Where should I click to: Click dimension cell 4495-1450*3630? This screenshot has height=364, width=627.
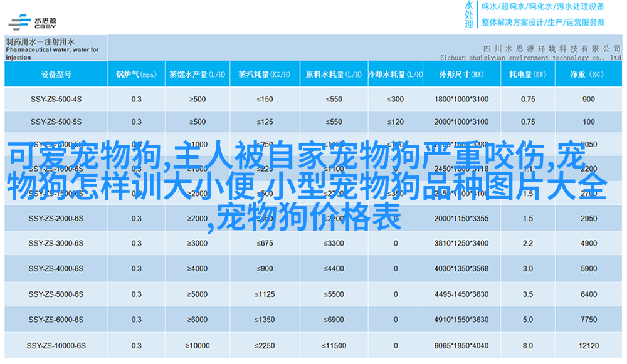click(x=461, y=294)
